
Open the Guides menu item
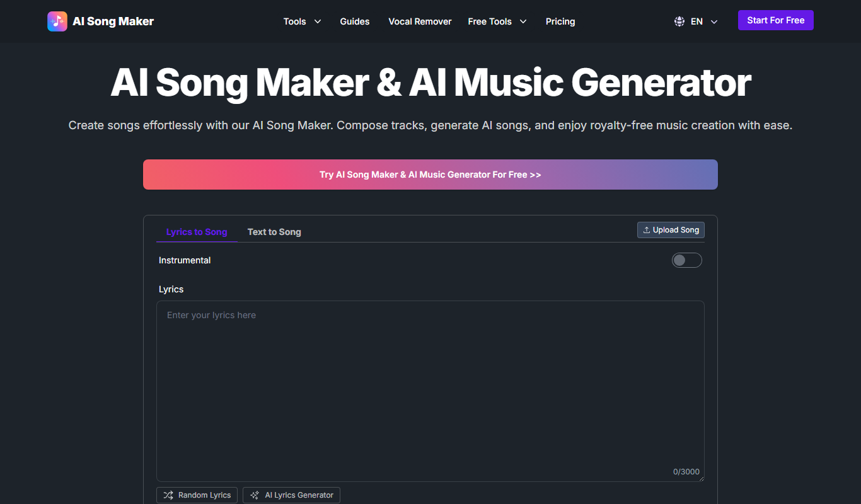coord(355,21)
